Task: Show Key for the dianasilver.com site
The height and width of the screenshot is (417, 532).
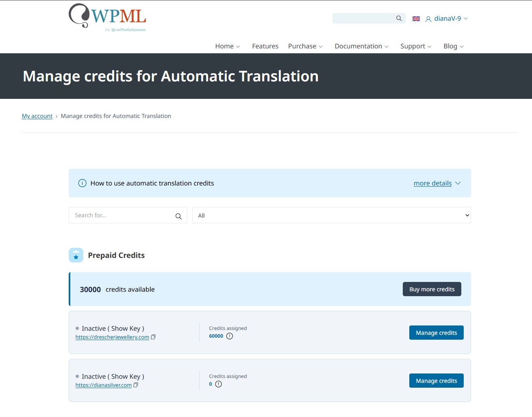Action: point(126,376)
